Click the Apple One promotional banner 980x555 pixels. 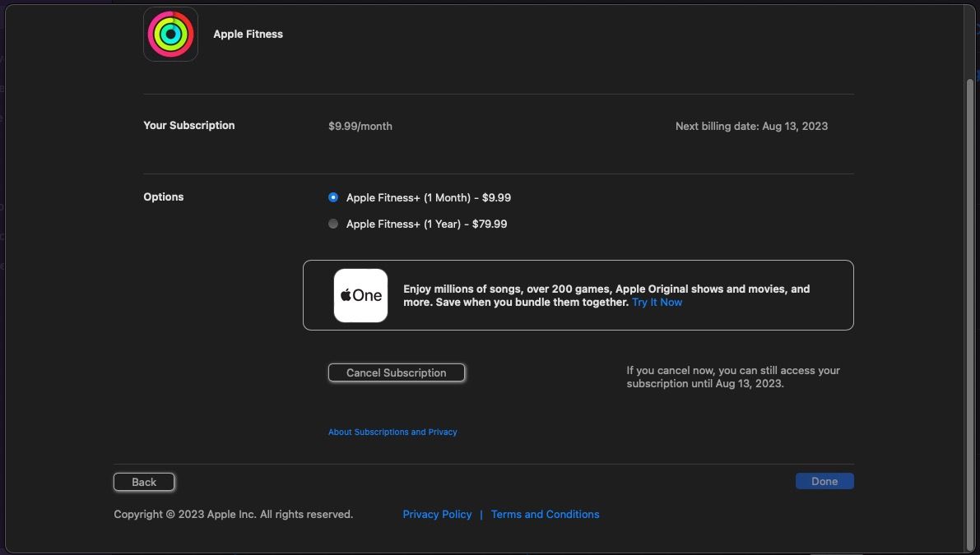[578, 294]
